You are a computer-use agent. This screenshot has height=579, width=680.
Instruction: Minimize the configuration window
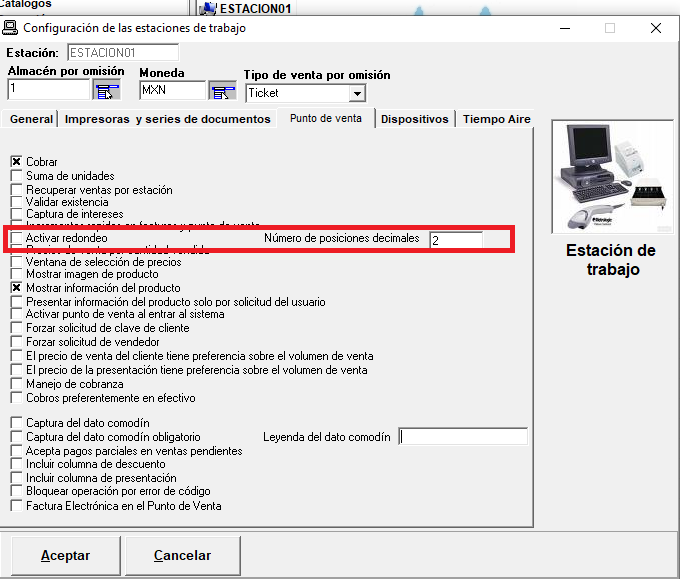565,28
